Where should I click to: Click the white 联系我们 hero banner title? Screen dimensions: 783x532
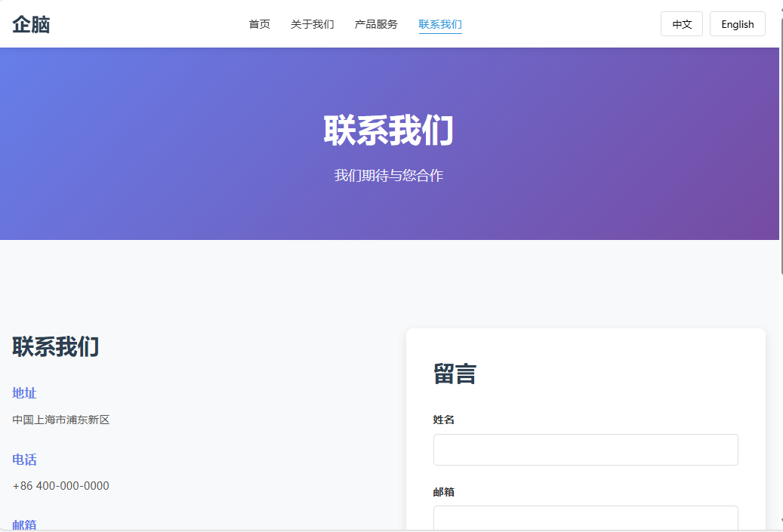[388, 131]
